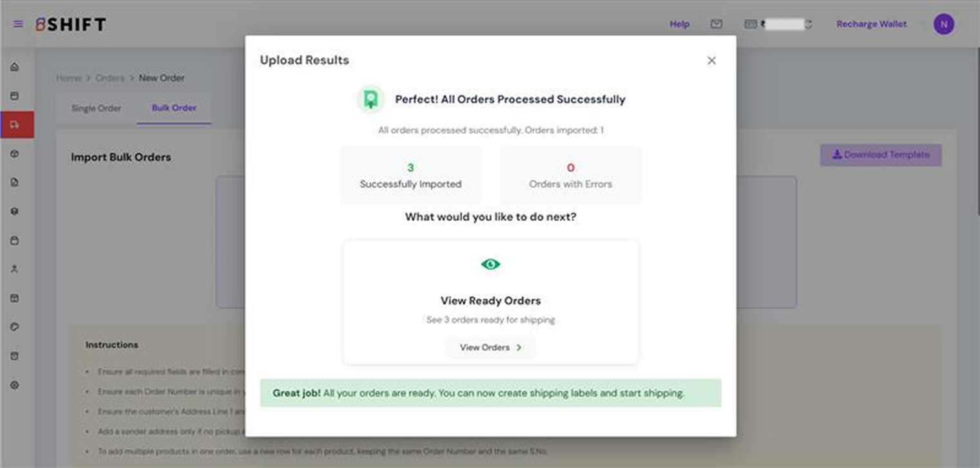
Task: Switch to the Single Order tab
Action: point(96,108)
